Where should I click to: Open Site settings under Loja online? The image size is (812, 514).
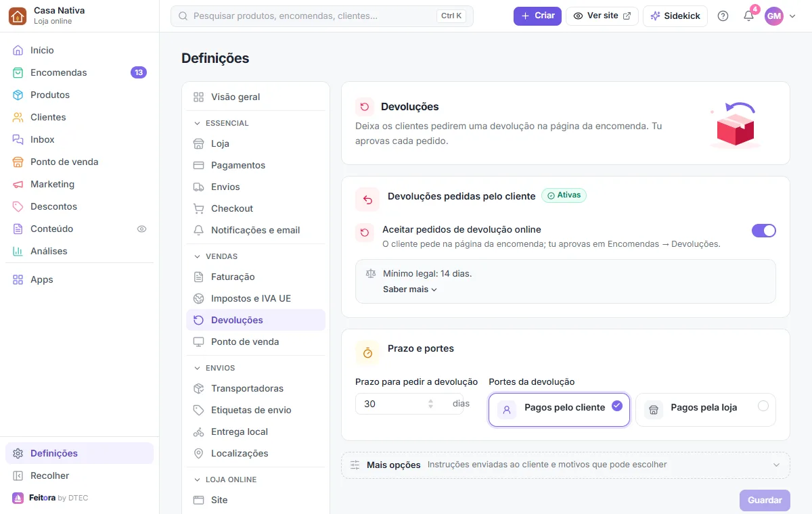[x=256, y=500]
